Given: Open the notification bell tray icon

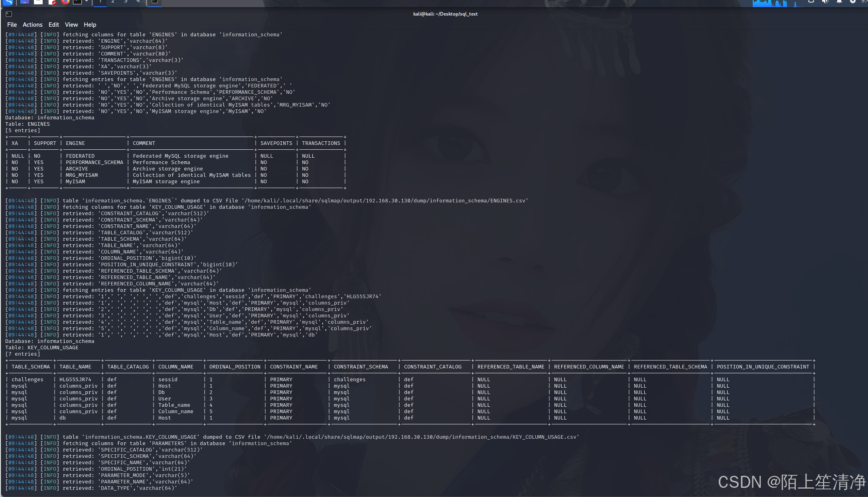Looking at the screenshot, I should (839, 2).
